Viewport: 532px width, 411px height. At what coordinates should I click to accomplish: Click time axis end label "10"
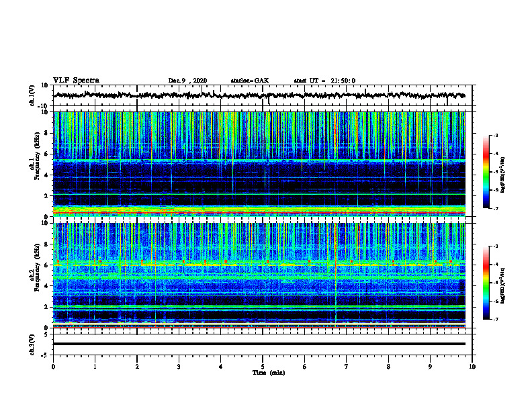pos(472,367)
